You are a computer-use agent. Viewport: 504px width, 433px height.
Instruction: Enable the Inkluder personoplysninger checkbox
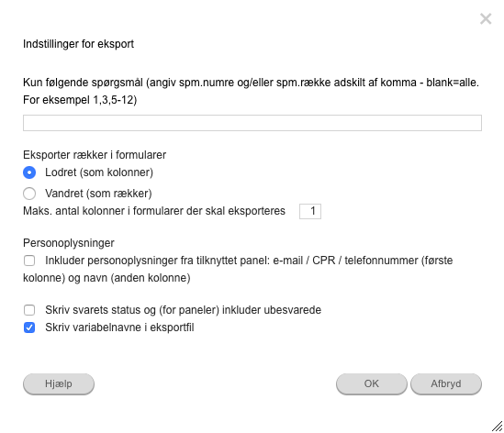(29, 261)
